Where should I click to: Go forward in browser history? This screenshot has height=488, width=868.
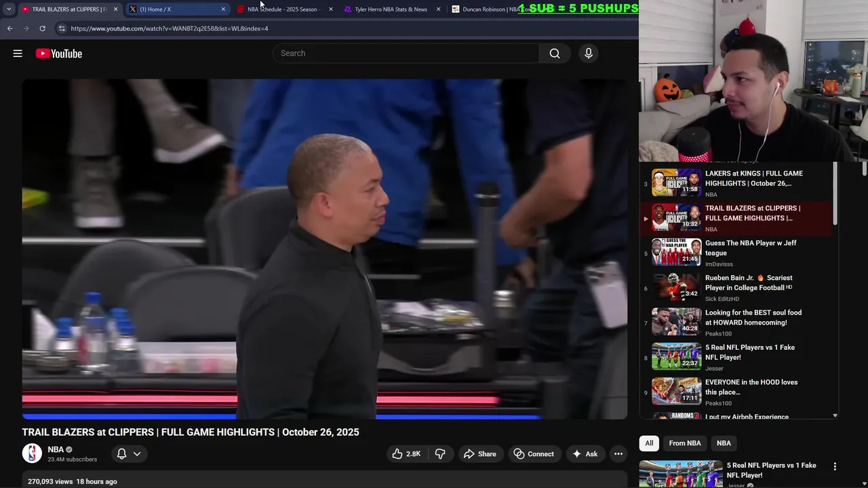coord(26,28)
